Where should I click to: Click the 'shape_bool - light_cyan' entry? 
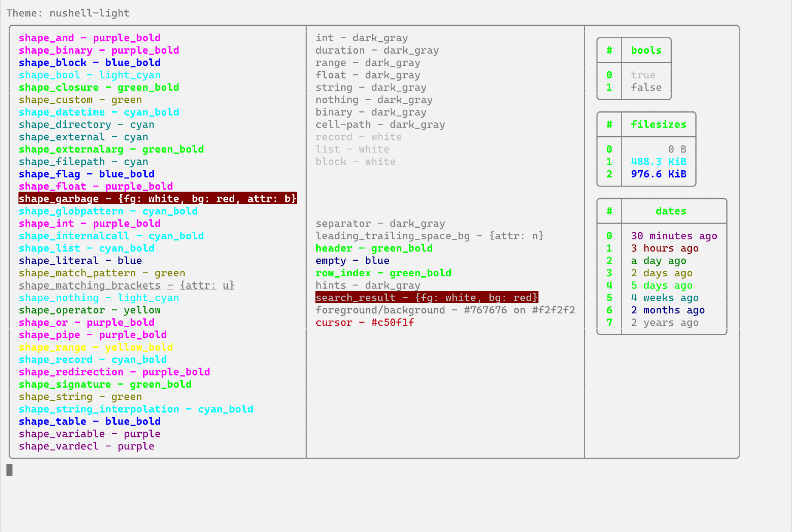(x=90, y=75)
